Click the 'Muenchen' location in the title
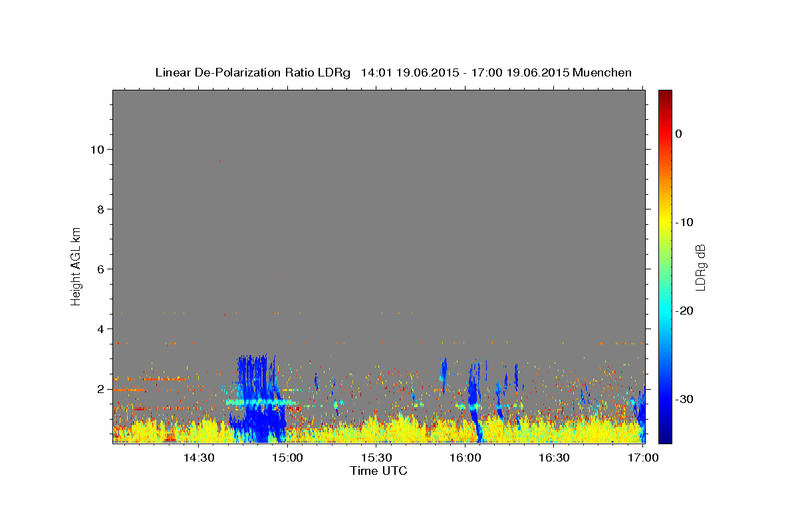 [603, 72]
